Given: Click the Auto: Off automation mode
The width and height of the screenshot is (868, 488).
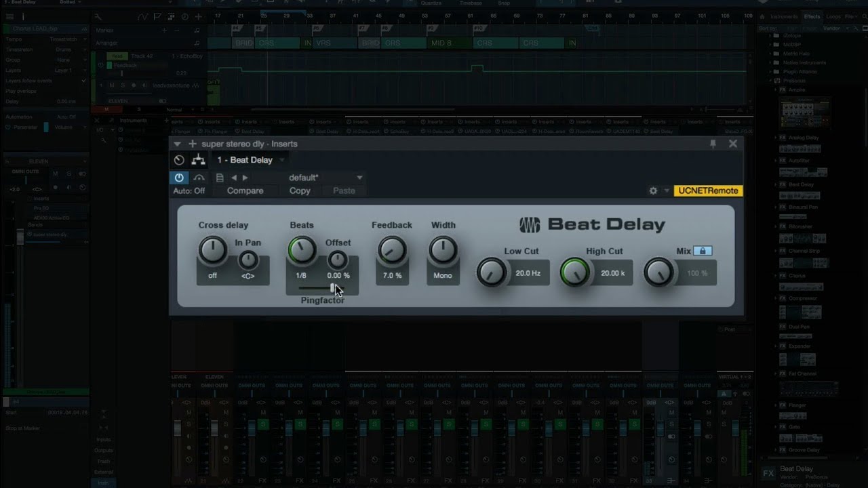Looking at the screenshot, I should tap(189, 190).
